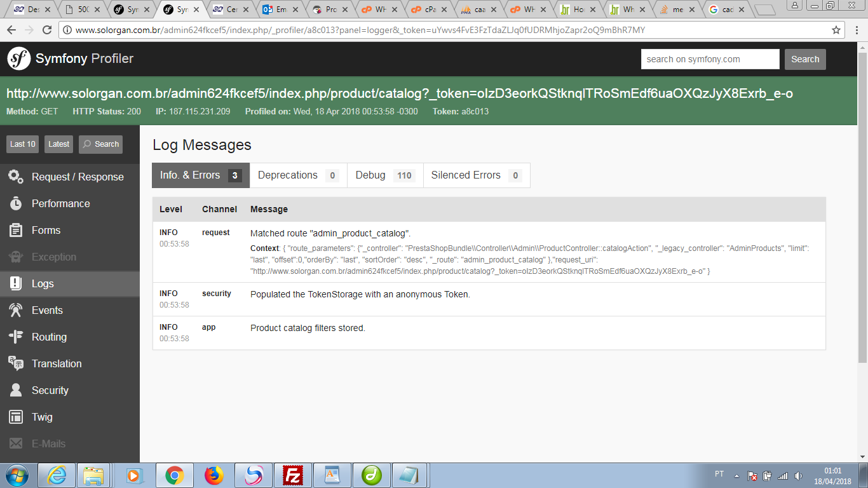Select the Logs panel exclamation icon
This screenshot has height=488, width=868.
(x=16, y=283)
